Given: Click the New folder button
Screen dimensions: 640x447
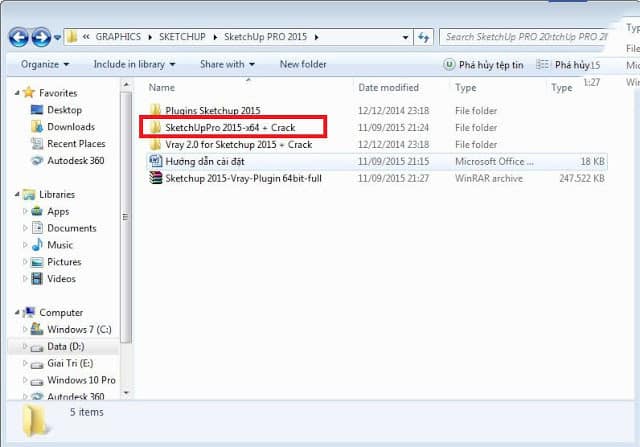Looking at the screenshot, I should [303, 64].
